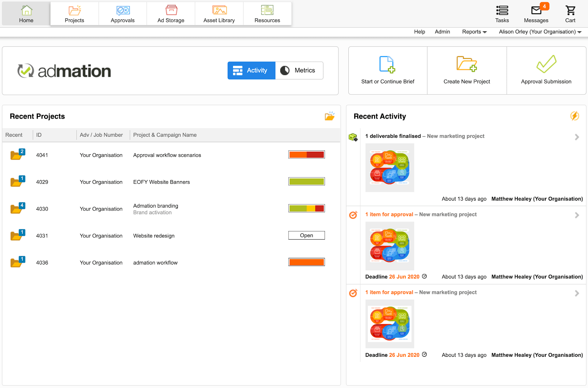Expand the deliverable finalised activity chevron
Viewport: 588px width, 388px height.
(x=576, y=137)
